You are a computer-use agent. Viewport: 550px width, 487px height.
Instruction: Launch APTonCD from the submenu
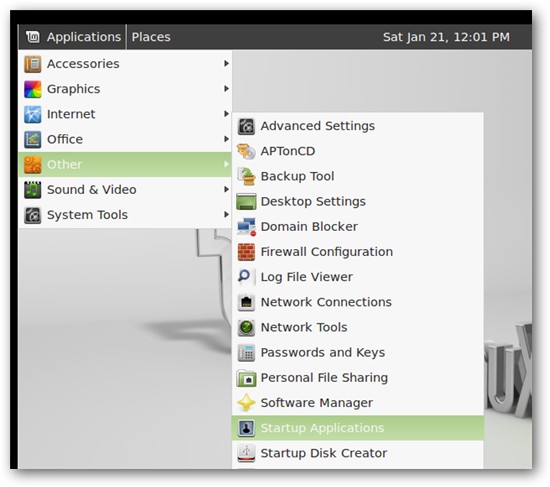click(358, 152)
